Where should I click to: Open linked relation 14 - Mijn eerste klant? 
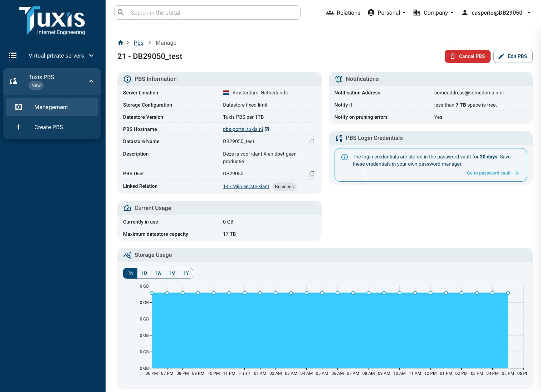pyautogui.click(x=246, y=186)
